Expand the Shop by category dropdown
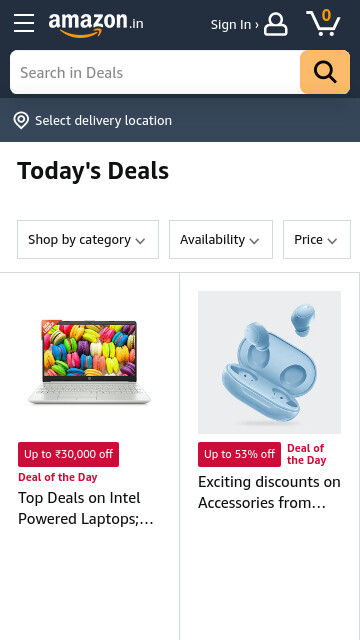This screenshot has width=360, height=640. coord(88,240)
